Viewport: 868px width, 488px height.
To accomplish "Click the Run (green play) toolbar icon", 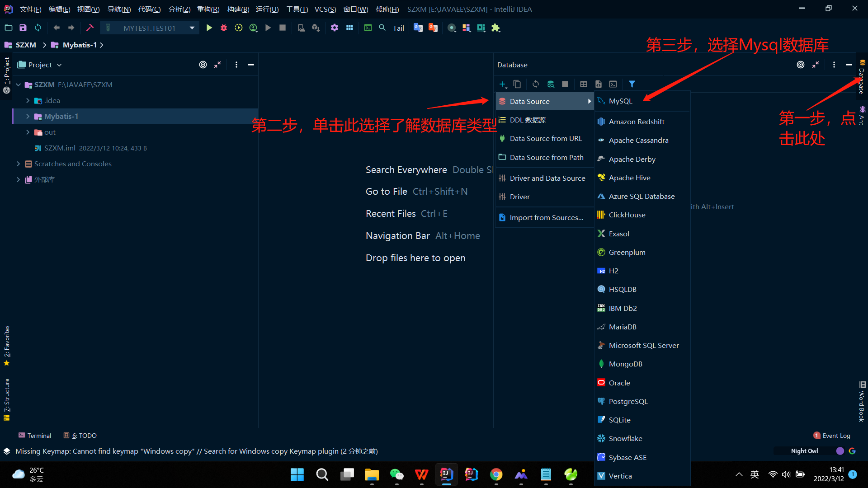I will [209, 28].
